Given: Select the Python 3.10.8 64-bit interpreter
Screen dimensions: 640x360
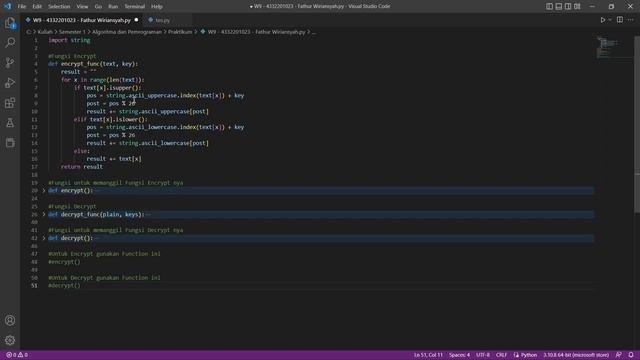Looking at the screenshot, I should pos(576,355).
